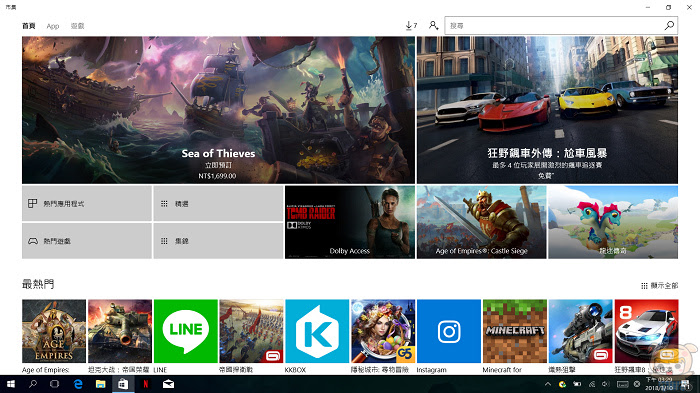This screenshot has width=700, height=393.
Task: Open the 帝國捍衛戰 game icon
Action: point(251,331)
